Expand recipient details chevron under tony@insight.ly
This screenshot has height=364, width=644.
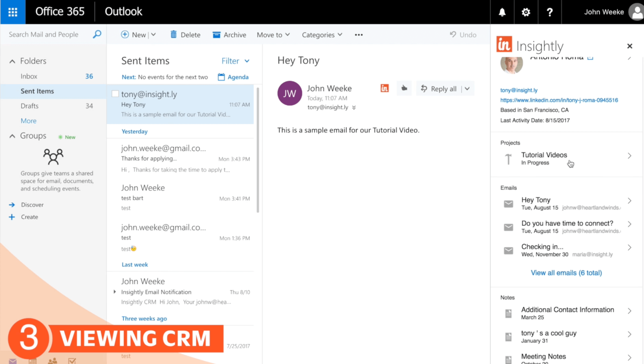[x=354, y=108]
